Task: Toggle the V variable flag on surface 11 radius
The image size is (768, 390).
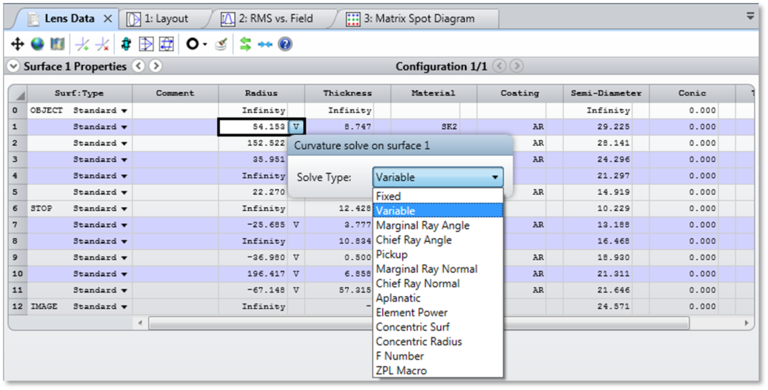Action: click(296, 290)
